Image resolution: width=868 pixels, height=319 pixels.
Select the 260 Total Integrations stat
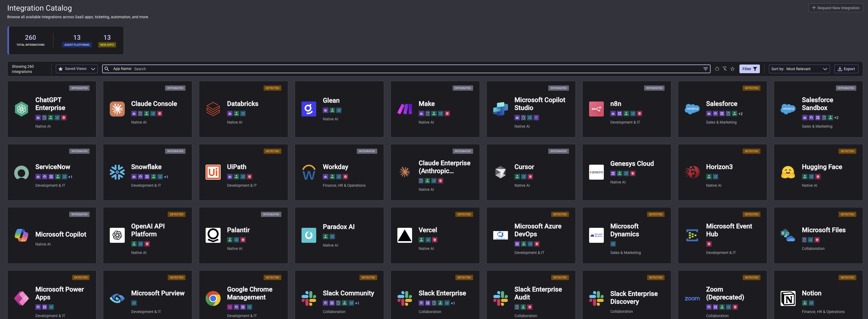pos(30,40)
